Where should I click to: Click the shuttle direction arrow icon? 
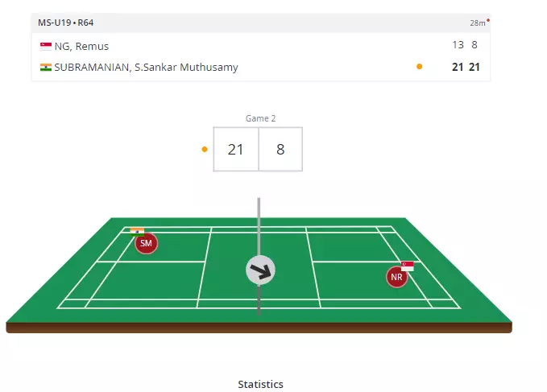pos(260,271)
